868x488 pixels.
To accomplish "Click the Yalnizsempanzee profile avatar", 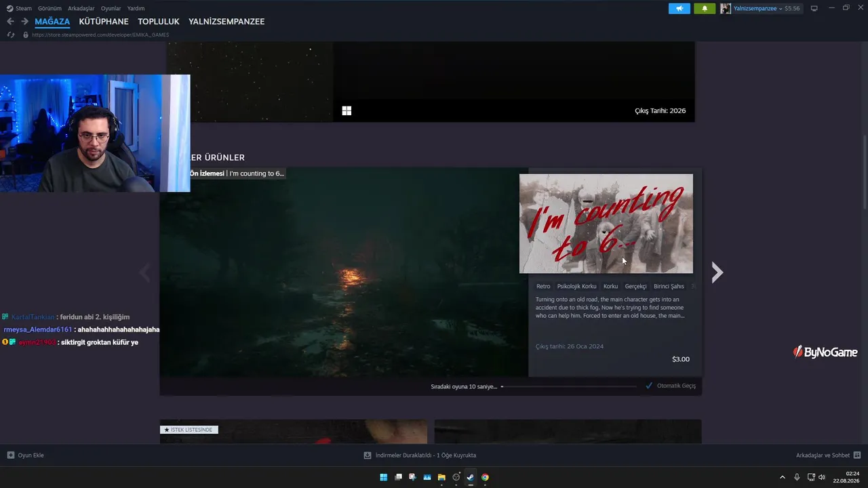I will [726, 9].
